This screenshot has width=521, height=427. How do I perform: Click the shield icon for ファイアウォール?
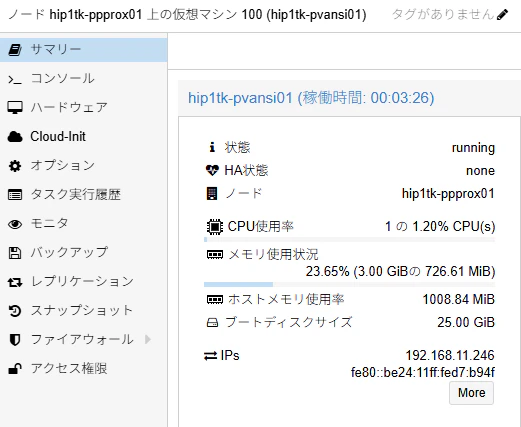tap(15, 340)
